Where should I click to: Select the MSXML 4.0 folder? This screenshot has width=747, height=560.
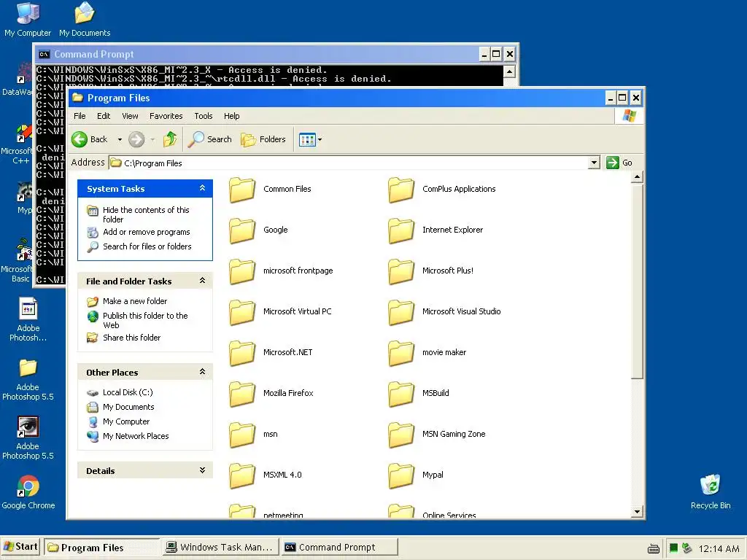266,475
